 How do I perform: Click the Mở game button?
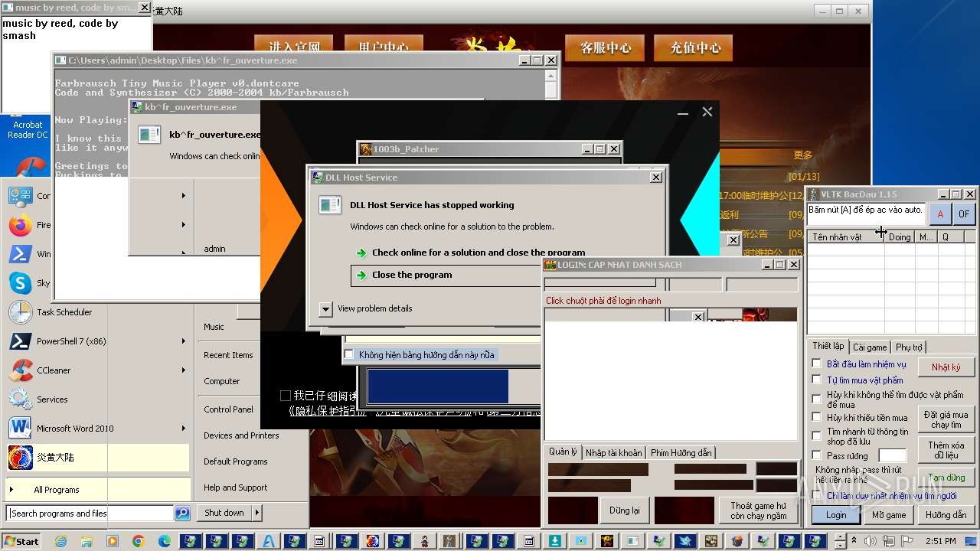pos(889,515)
